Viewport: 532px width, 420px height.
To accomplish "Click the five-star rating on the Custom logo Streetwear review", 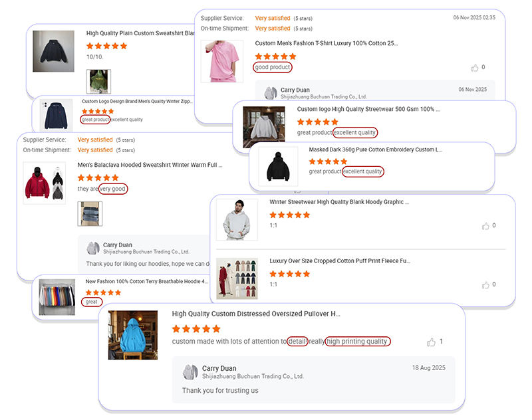I will point(317,122).
